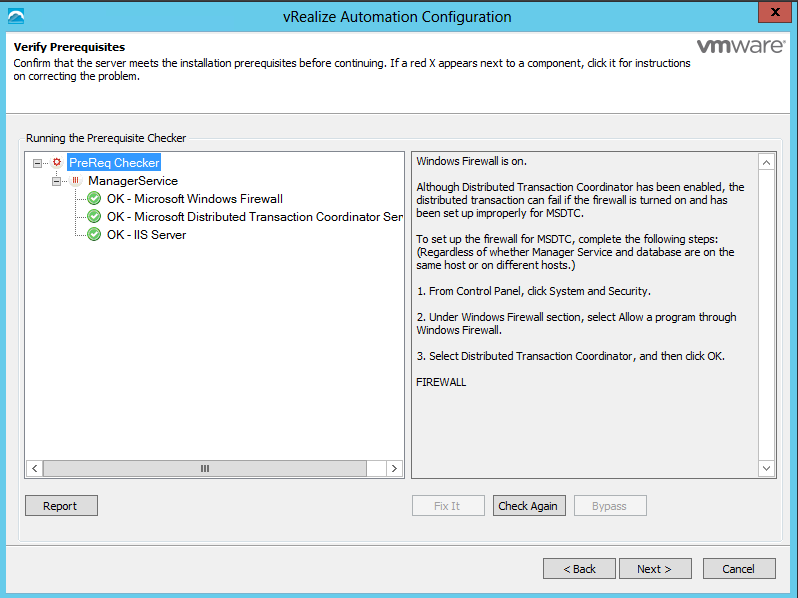798x598 pixels.
Task: Select OK - Microsoft Distributed Transaction Coordinator row
Action: point(254,216)
